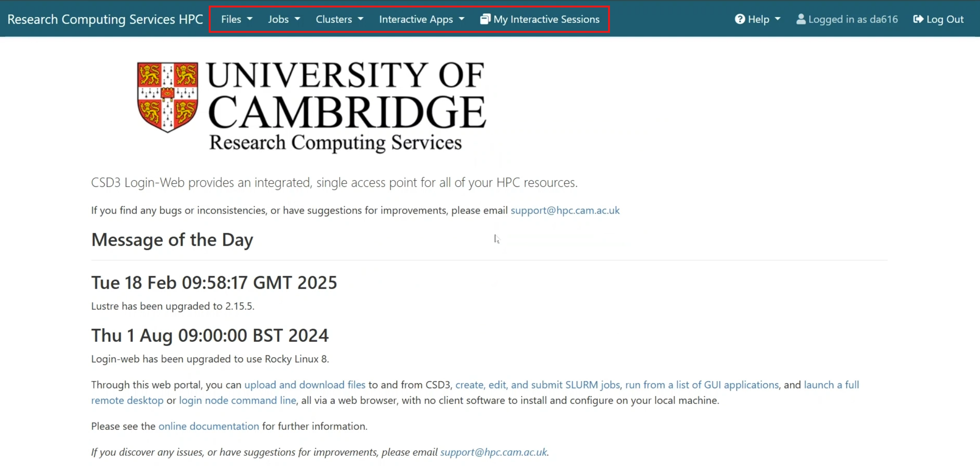The width and height of the screenshot is (980, 466).
Task: Expand the Files dropdown menu
Action: pyautogui.click(x=236, y=19)
